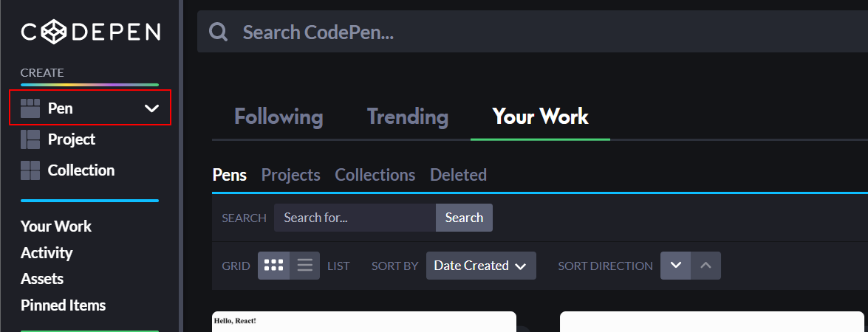Open the Collections sub-tab
Viewport: 868px width, 332px height.
375,175
